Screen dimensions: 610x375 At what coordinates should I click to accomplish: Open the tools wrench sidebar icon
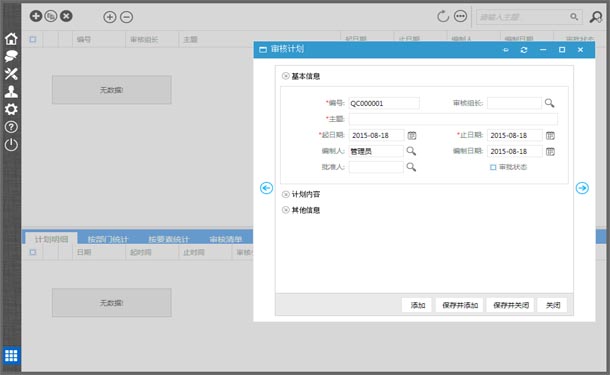[x=11, y=74]
